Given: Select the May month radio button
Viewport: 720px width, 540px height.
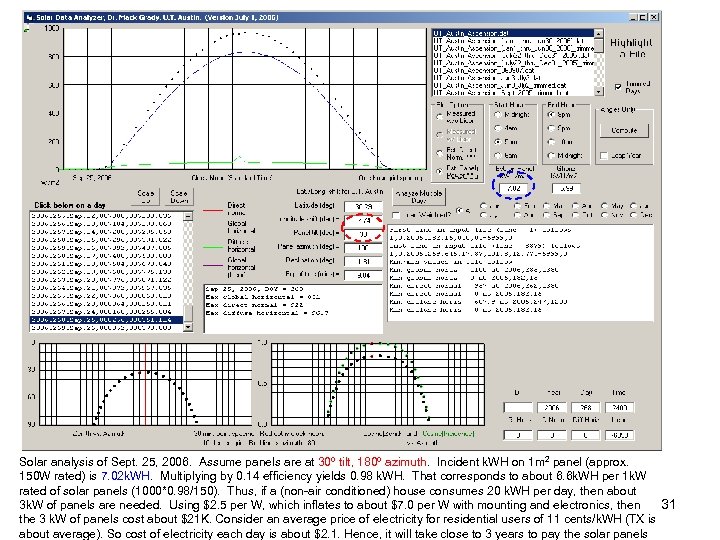Looking at the screenshot, I should (604, 206).
